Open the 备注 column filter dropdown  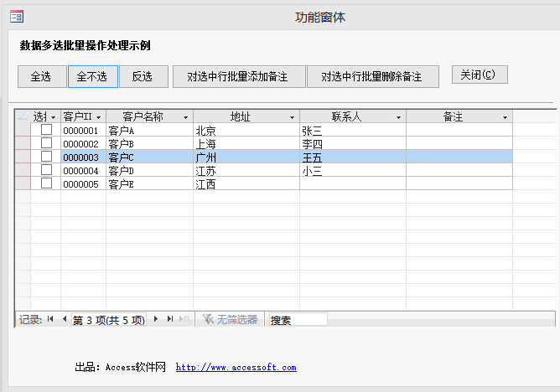tap(505, 117)
